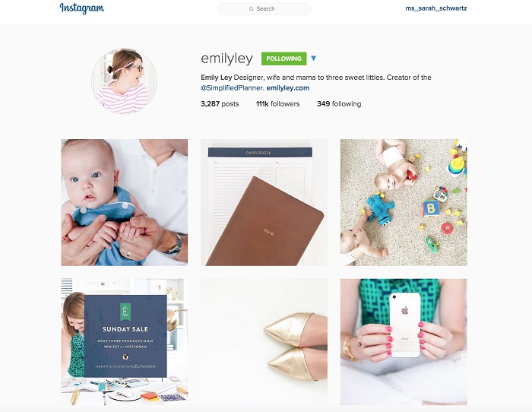Open ms_sarah_schwartz profile link
This screenshot has height=412, width=532.
click(436, 8)
